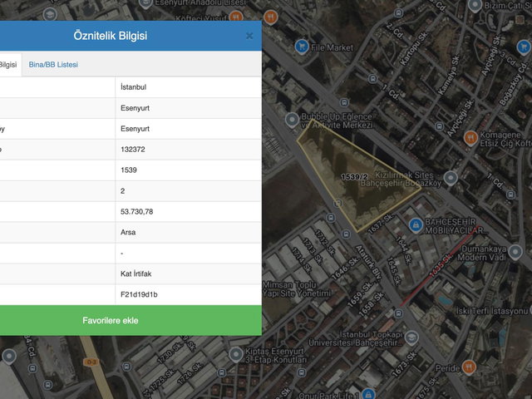The height and width of the screenshot is (399, 532).
Task: Click the bus stop icon beside 1. Cd. label
Action: [x=372, y=79]
